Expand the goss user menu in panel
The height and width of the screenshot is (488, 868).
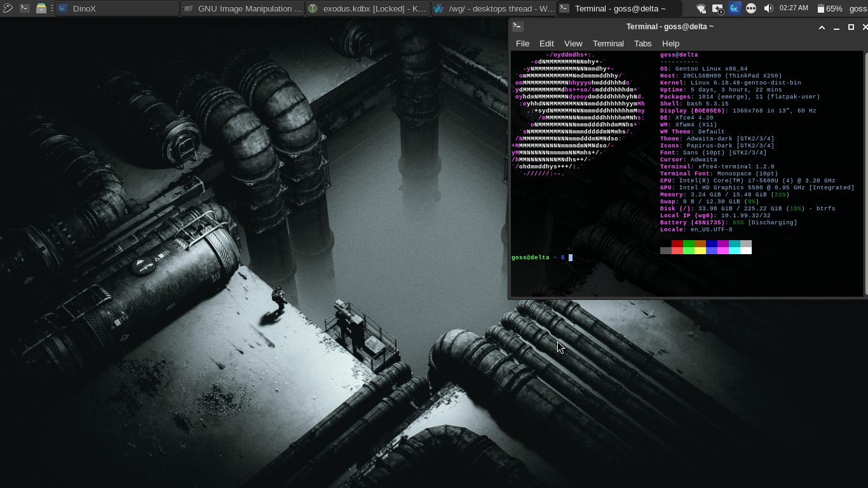(x=858, y=8)
